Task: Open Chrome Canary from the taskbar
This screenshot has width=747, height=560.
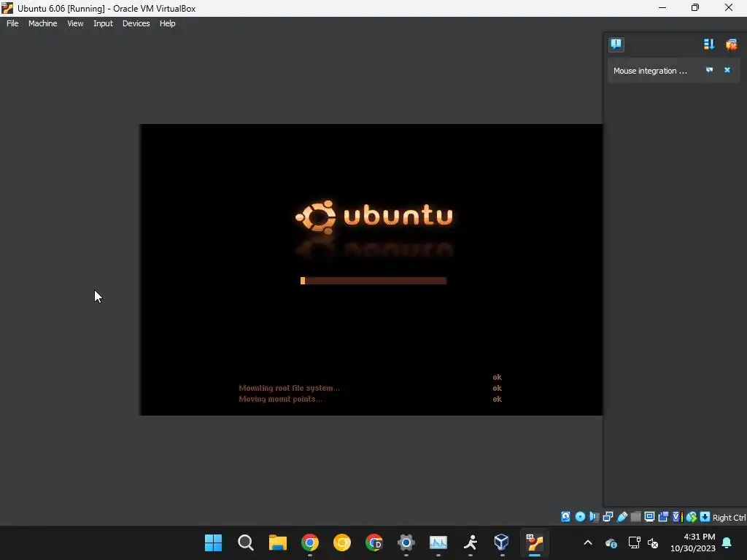Action: [x=342, y=542]
